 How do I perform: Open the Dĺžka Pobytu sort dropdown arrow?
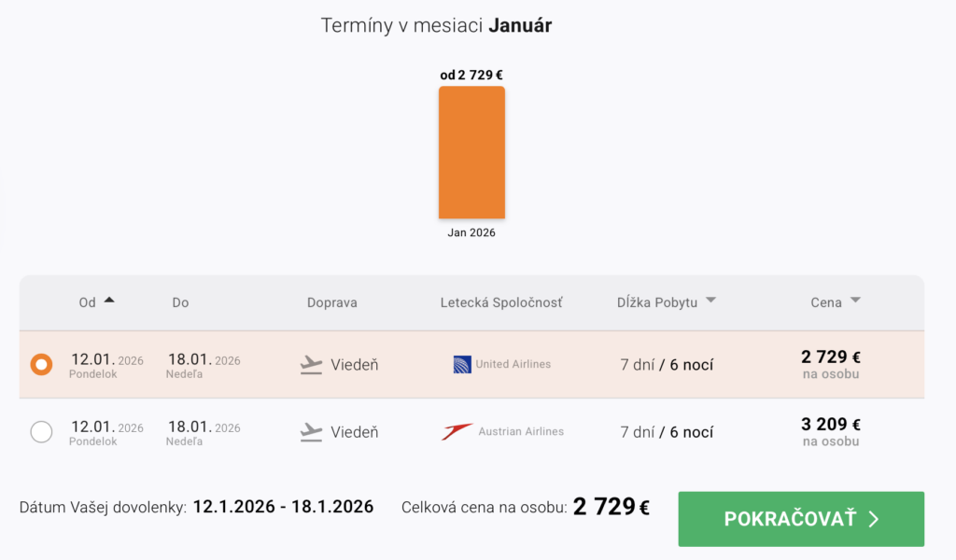(710, 301)
